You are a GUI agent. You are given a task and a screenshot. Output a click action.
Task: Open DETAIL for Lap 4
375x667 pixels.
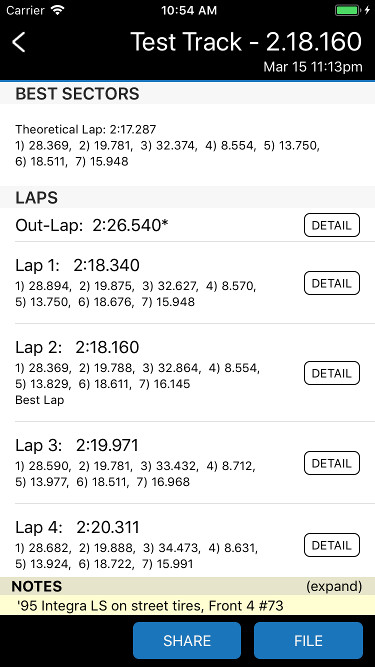click(x=332, y=545)
